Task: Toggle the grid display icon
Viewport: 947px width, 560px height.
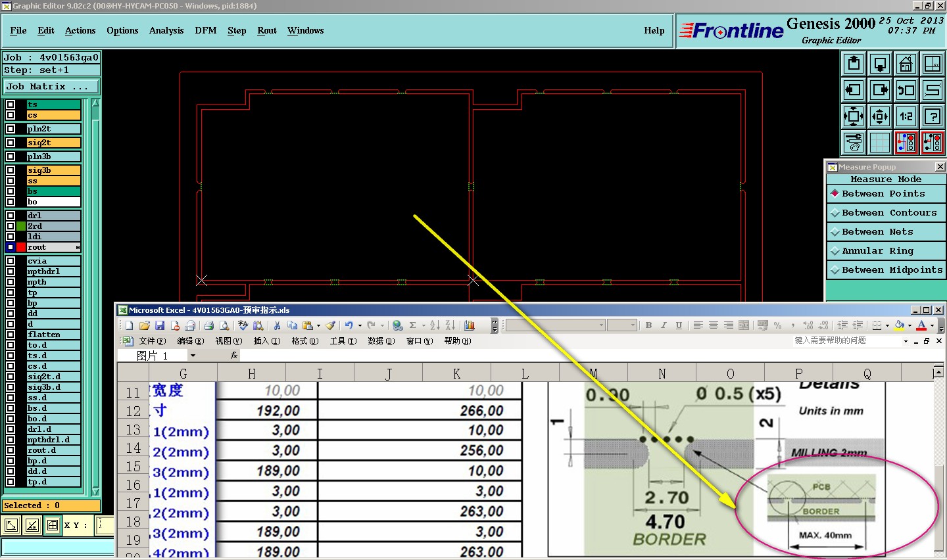Action: point(880,143)
